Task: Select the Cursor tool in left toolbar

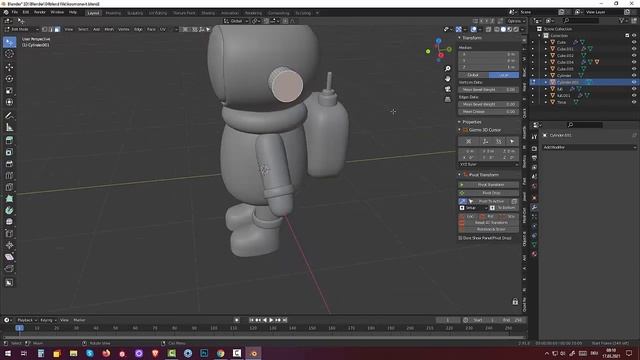Action: tap(9, 54)
